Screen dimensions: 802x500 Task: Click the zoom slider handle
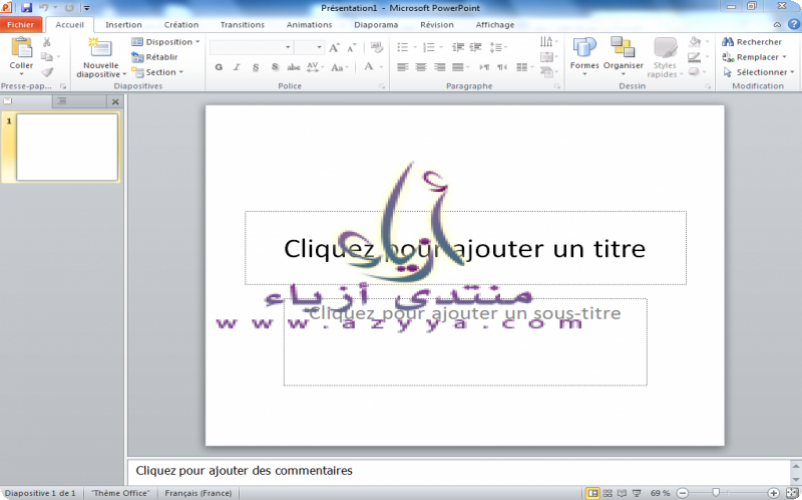point(715,493)
